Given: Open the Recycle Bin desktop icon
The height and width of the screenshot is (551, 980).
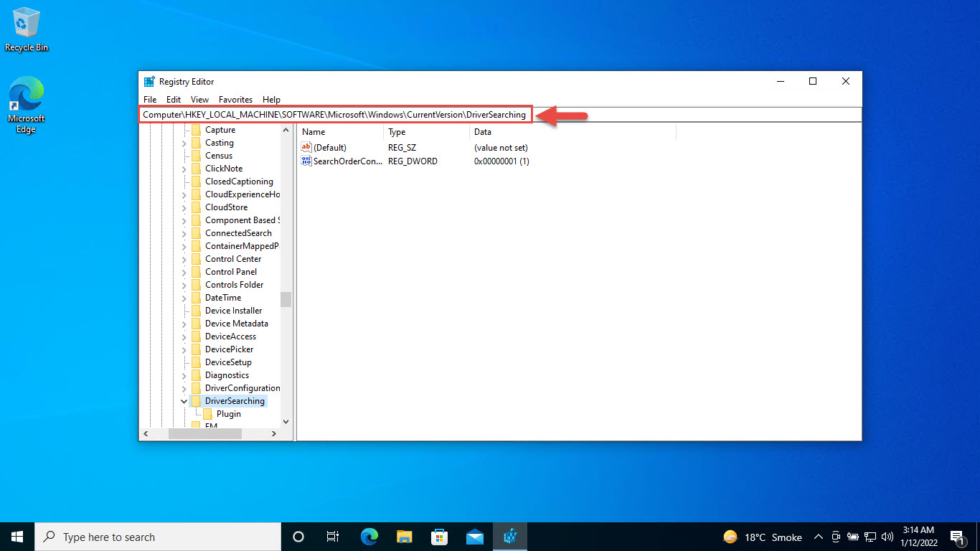Looking at the screenshot, I should point(27,30).
